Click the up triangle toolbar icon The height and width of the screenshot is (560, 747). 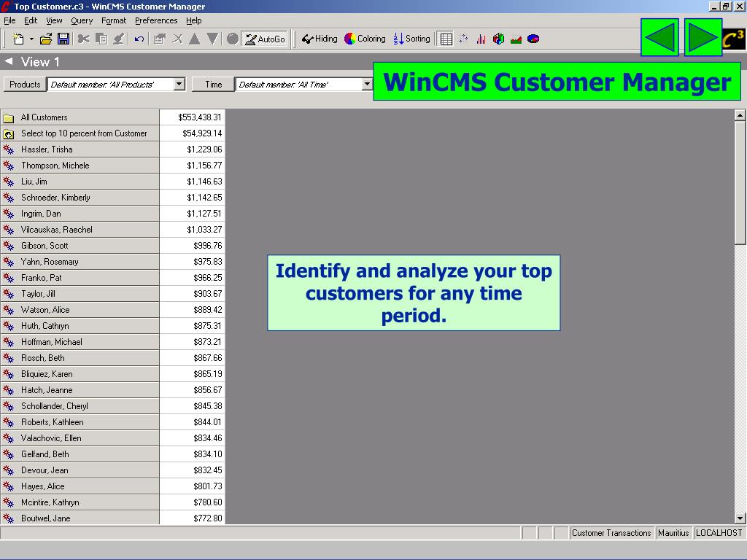[x=194, y=39]
